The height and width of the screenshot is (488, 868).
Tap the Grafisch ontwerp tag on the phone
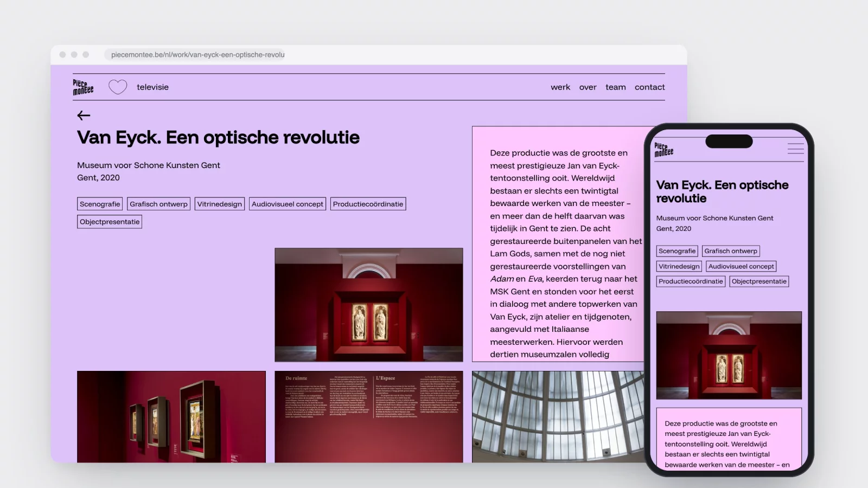(x=731, y=251)
